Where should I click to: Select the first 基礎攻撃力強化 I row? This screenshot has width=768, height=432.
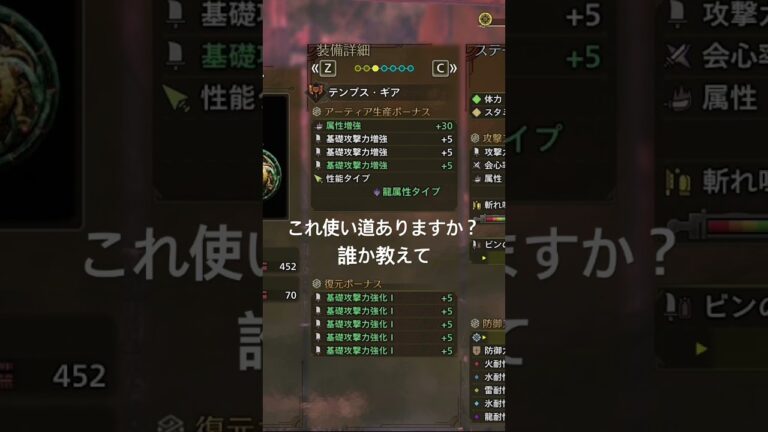tap(384, 298)
